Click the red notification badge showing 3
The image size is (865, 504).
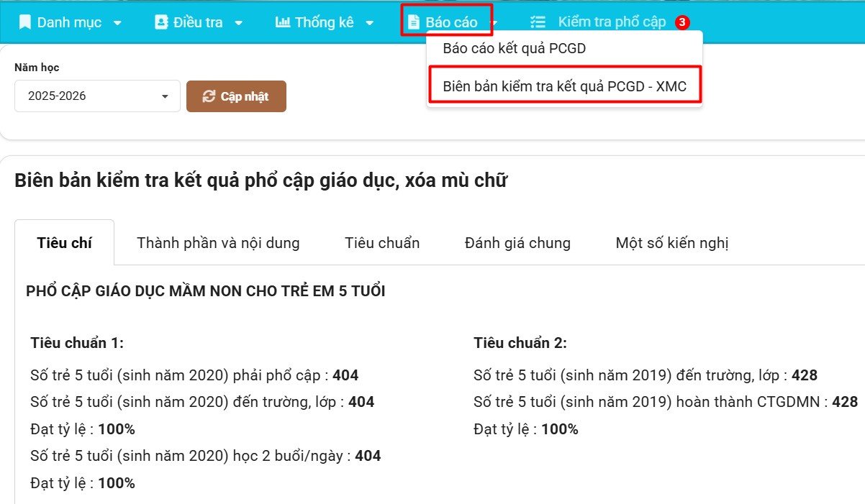pyautogui.click(x=682, y=22)
